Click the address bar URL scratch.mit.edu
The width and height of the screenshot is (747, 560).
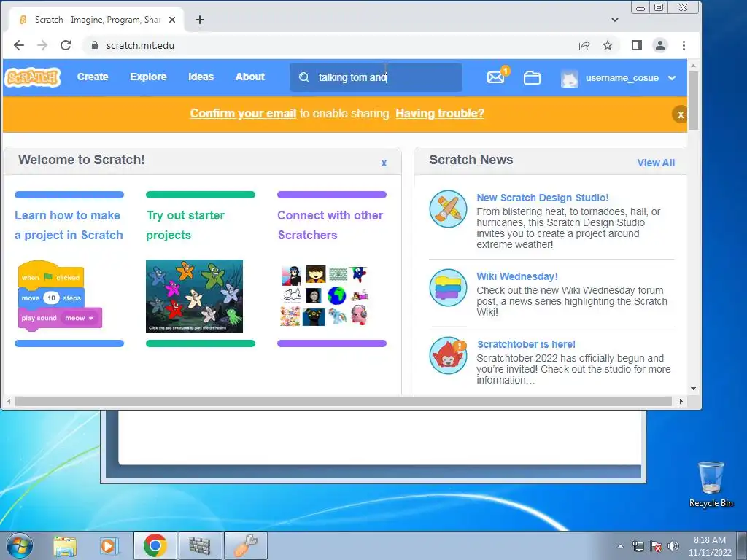pyautogui.click(x=140, y=45)
